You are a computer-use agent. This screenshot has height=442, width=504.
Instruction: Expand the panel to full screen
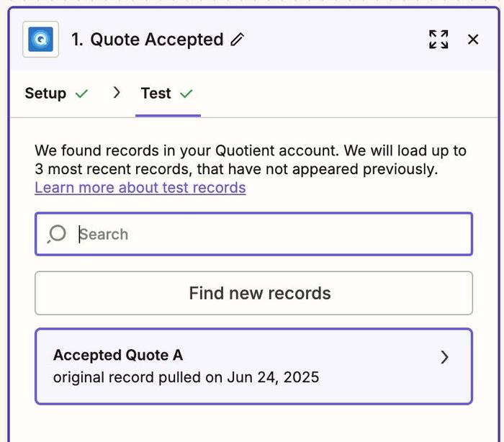pos(438,39)
